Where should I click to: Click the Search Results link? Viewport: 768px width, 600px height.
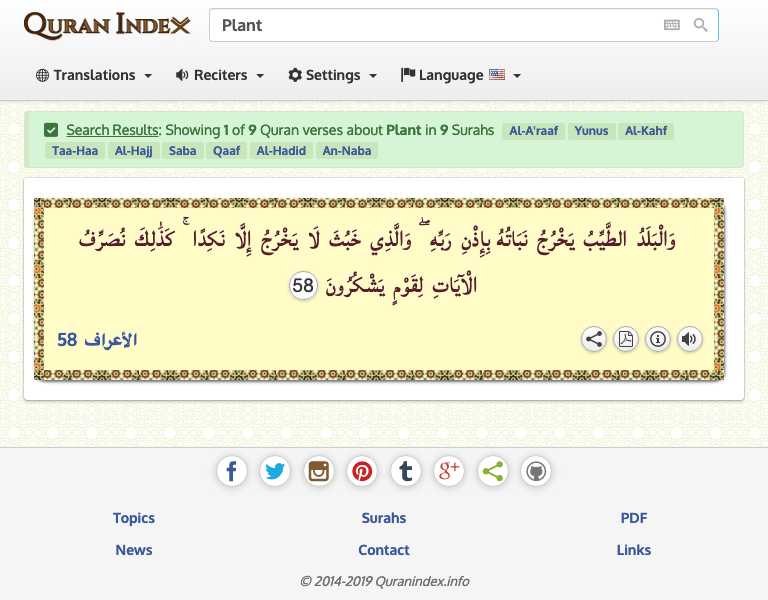pos(112,130)
